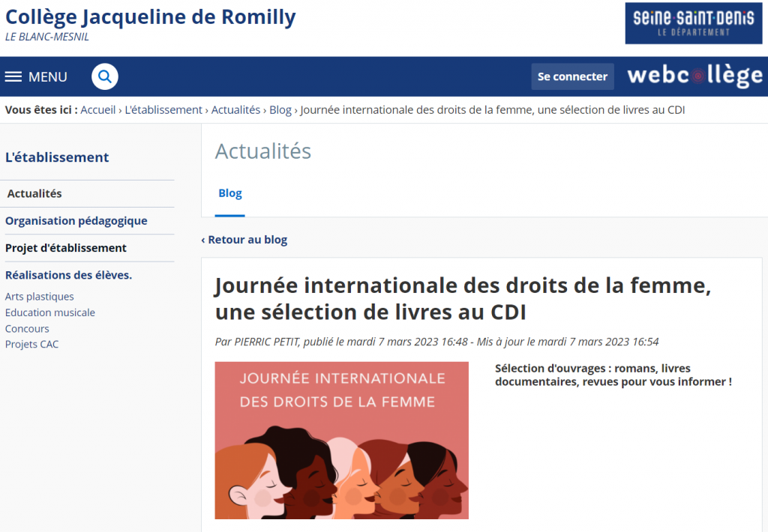The image size is (768, 532).
Task: Click Actualités in the breadcrumb
Action: coord(235,110)
